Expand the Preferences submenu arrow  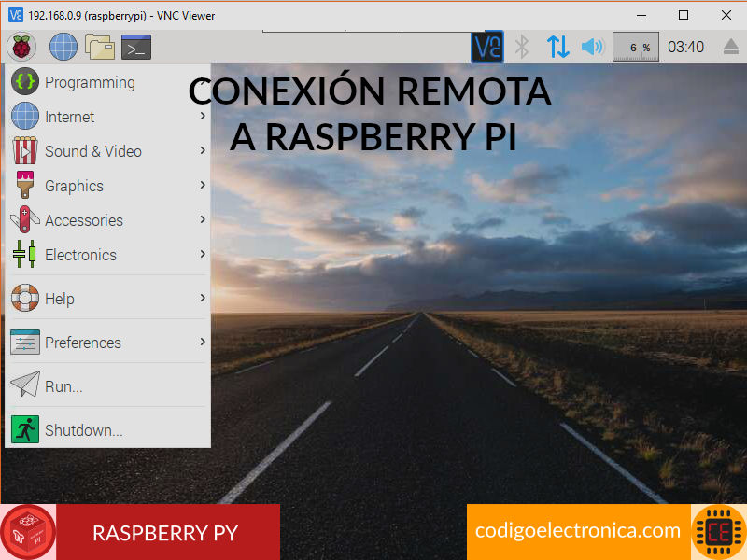(x=203, y=342)
